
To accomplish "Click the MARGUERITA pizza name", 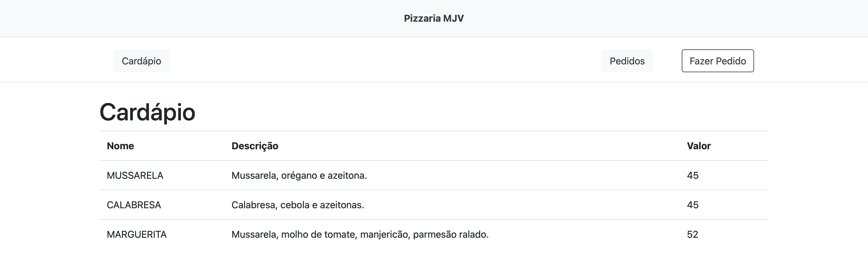I will click(136, 234).
